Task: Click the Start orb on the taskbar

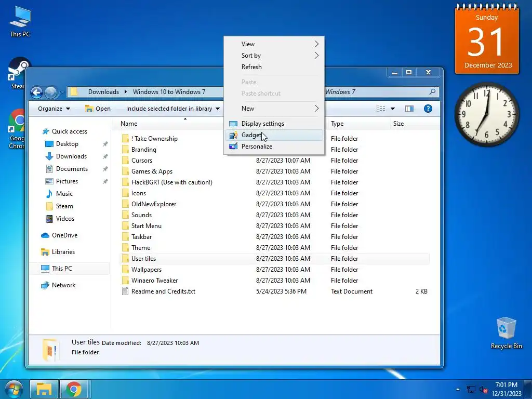Action: click(13, 389)
